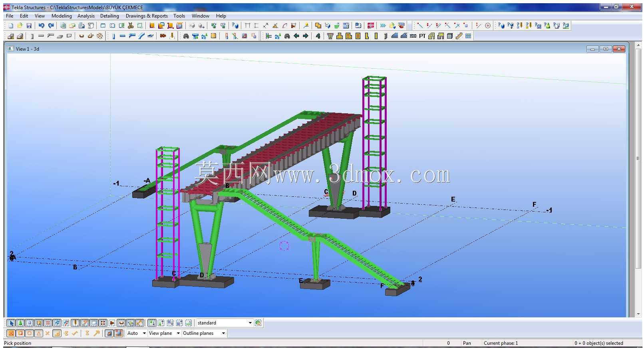644x348 pixels.
Task: Select the Create curved beam tool
Action: (141, 36)
